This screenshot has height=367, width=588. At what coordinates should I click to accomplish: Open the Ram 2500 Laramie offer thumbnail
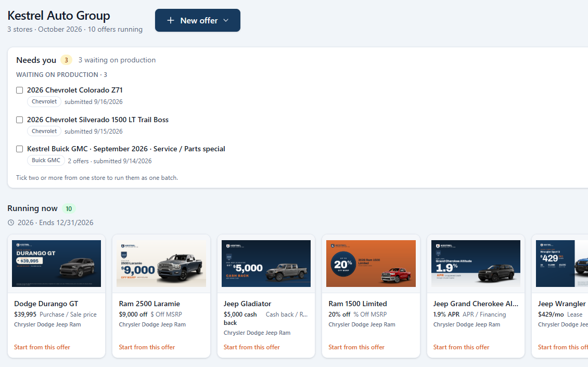coord(161,264)
